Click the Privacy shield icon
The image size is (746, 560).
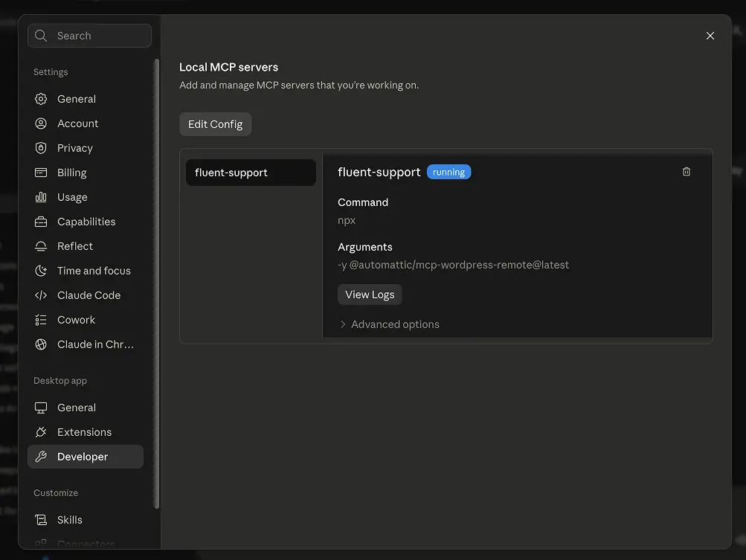41,148
